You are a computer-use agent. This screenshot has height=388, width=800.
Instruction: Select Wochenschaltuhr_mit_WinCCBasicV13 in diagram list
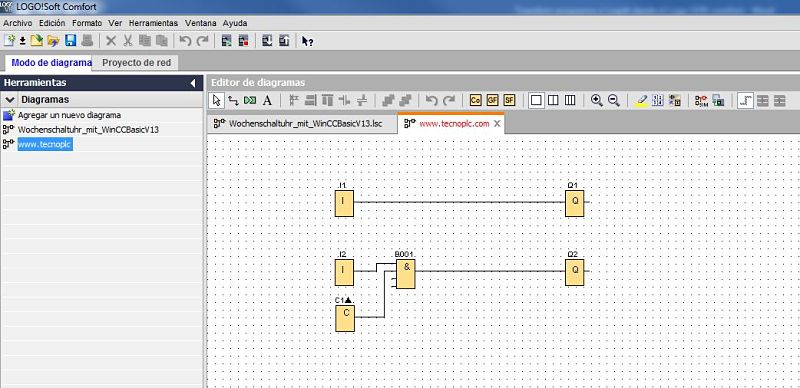[88, 130]
